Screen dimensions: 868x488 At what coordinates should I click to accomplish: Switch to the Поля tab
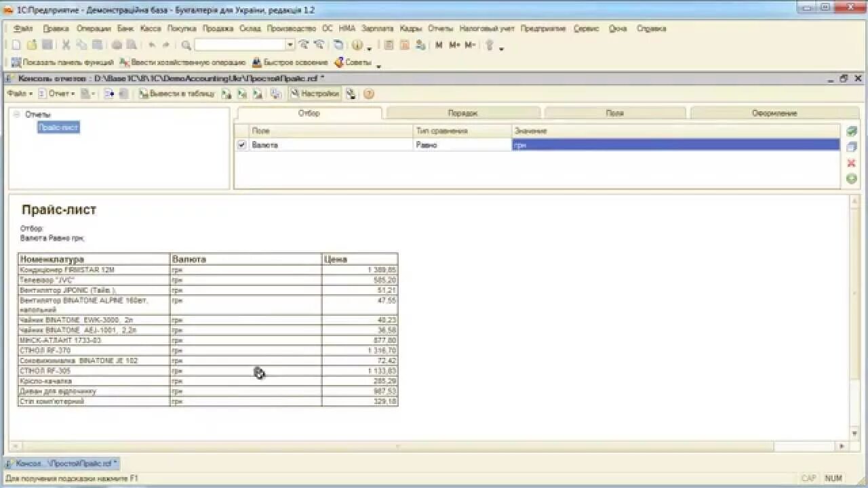(615, 113)
